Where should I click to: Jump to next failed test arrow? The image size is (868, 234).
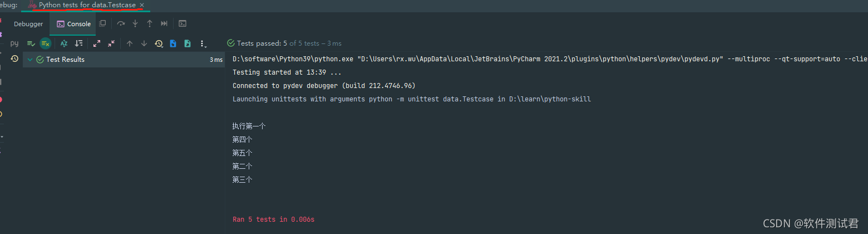point(144,43)
